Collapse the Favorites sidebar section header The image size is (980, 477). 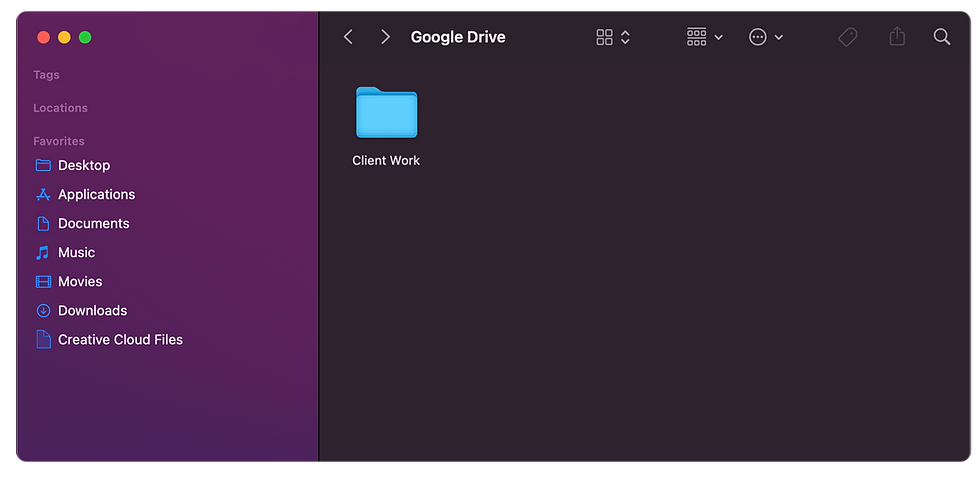coord(59,141)
